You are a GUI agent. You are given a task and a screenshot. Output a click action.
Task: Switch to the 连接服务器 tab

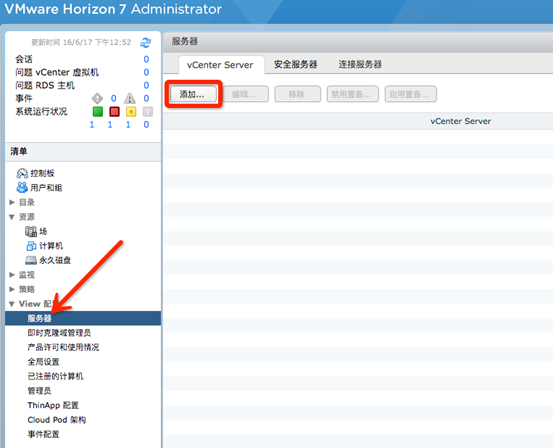point(360,65)
